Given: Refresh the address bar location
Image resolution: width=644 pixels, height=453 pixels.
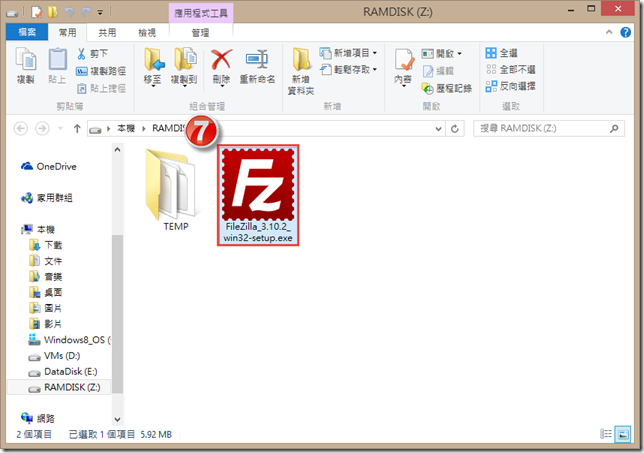Looking at the screenshot, I should 455,129.
